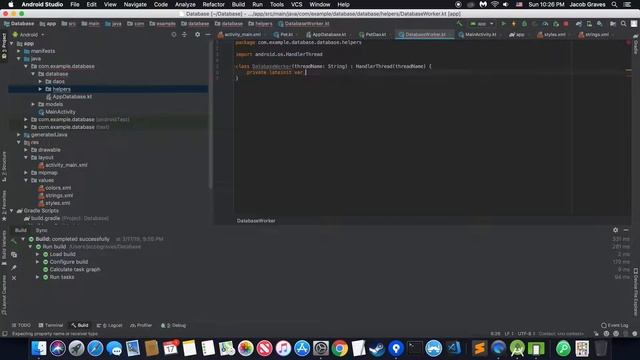Toggle the Project tool window stripe
The height and width of the screenshot is (360, 640).
4,46
